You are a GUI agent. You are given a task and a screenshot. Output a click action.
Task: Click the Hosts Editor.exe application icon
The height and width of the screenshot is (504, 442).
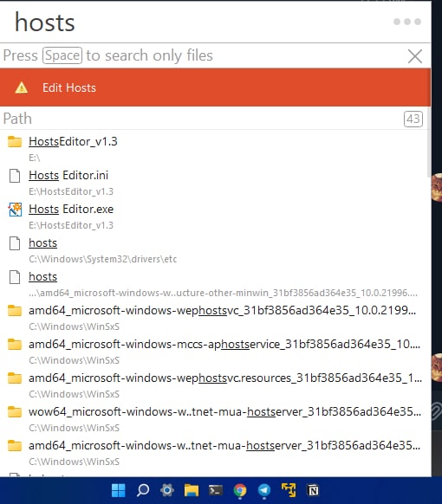15,210
